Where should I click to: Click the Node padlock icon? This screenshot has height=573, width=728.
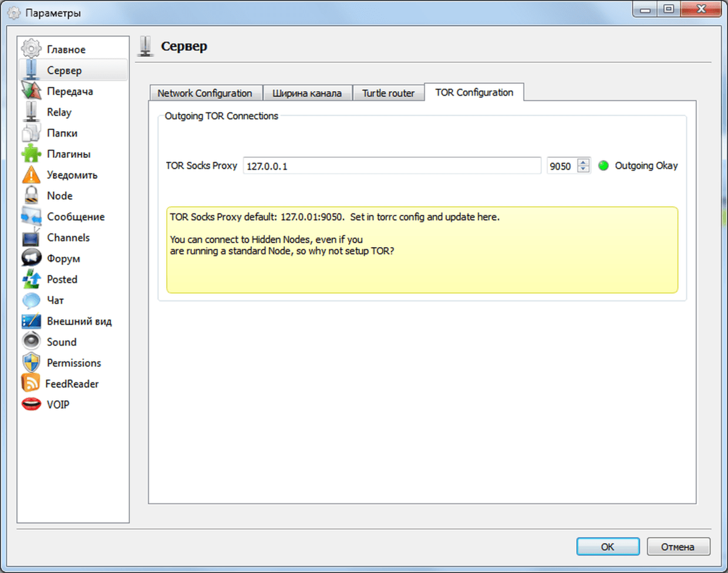(31, 196)
